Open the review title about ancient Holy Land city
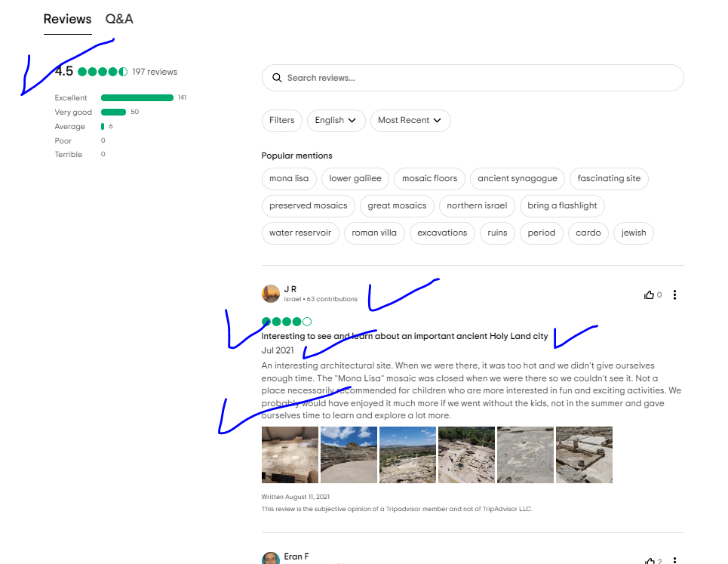The width and height of the screenshot is (728, 564). (404, 336)
